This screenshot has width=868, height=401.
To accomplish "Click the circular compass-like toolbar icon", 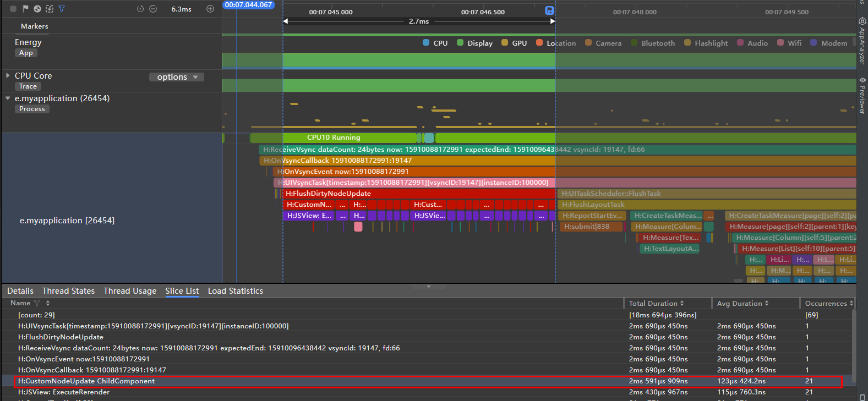I will coord(37,9).
